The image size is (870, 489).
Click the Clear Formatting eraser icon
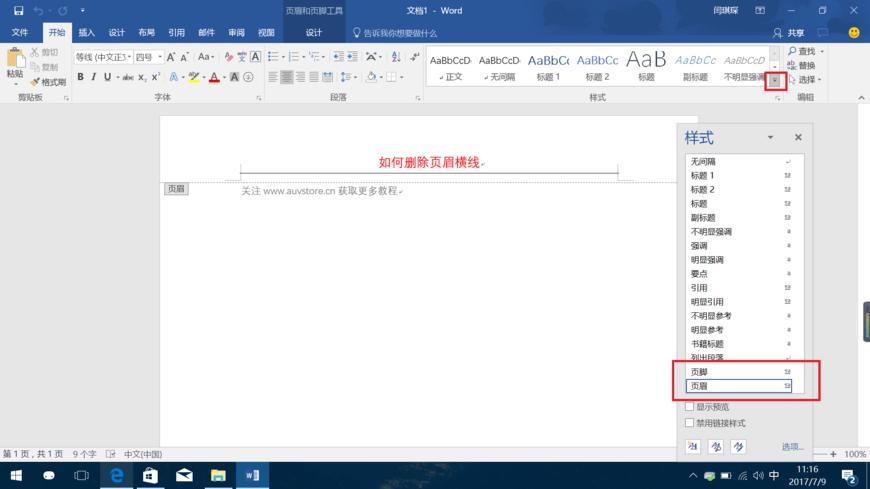(x=229, y=57)
